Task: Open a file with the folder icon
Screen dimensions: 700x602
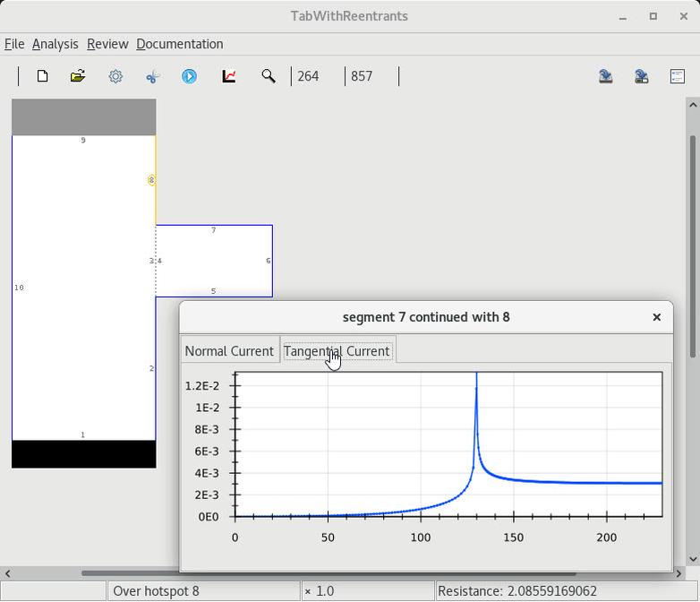Action: point(78,76)
